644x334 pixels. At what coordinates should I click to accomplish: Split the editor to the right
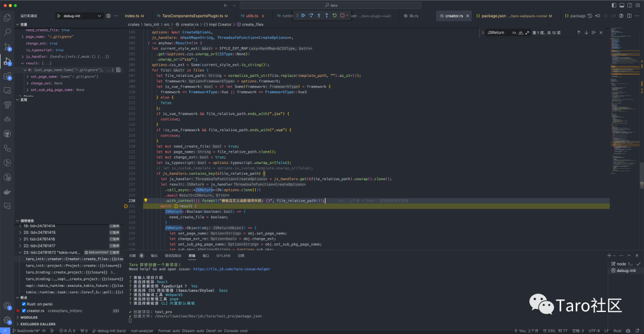(629, 16)
